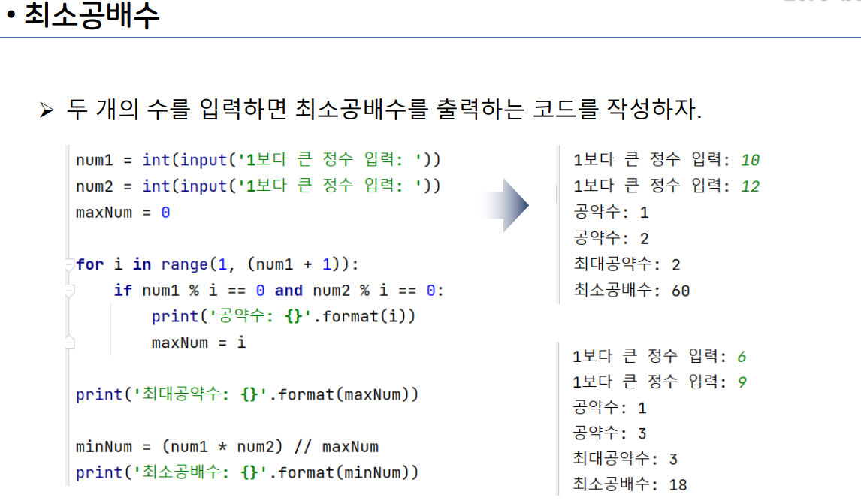Collapse the for loop fold marker
The height and width of the screenshot is (504, 861).
pyautogui.click(x=69, y=264)
